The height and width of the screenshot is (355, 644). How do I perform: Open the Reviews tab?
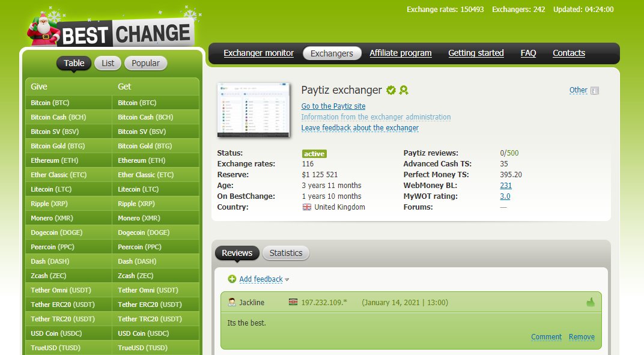click(237, 253)
